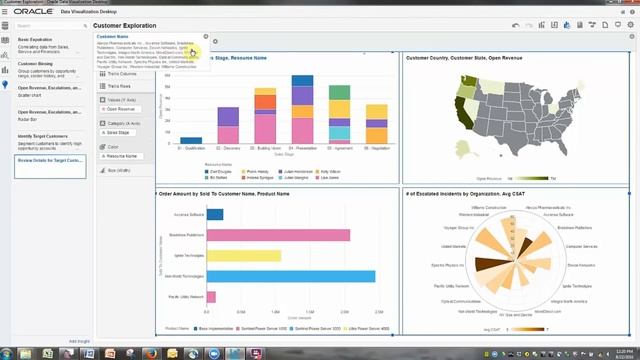Open the Customer Name filter options gear
The image size is (640, 360).
point(206,36)
